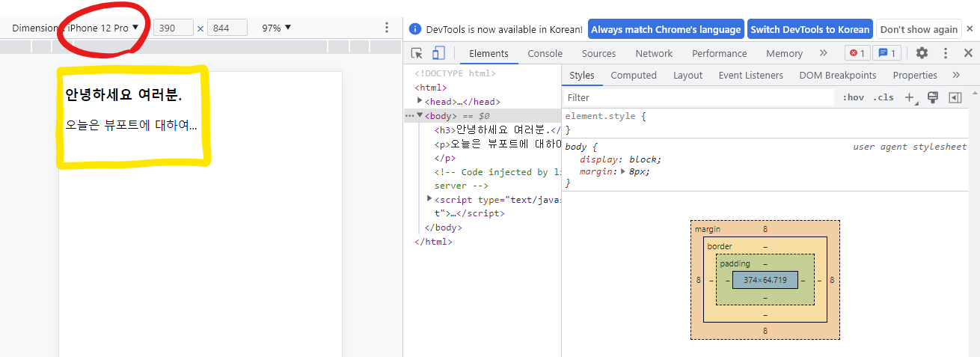The width and height of the screenshot is (980, 357).
Task: Open the Sources tab
Action: click(598, 53)
